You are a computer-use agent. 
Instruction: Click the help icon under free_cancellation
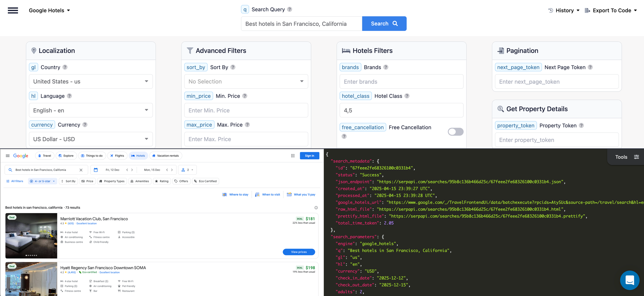click(x=344, y=136)
